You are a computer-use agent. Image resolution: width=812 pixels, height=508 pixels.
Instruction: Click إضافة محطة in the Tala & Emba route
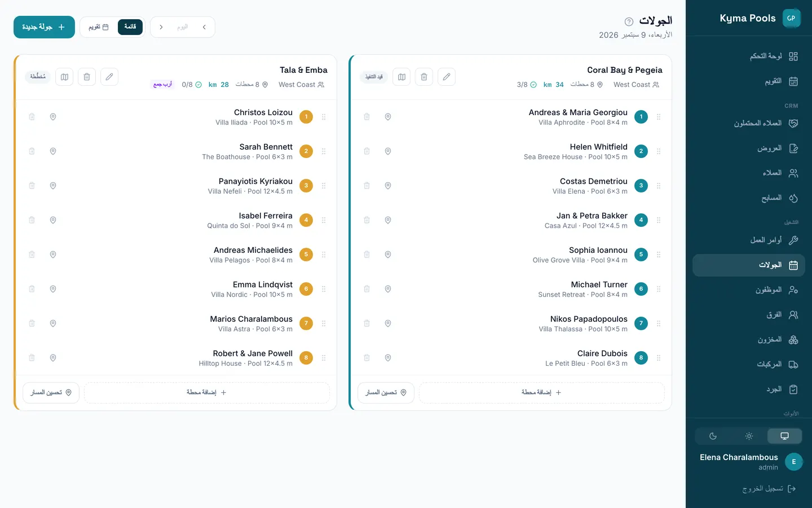point(207,392)
